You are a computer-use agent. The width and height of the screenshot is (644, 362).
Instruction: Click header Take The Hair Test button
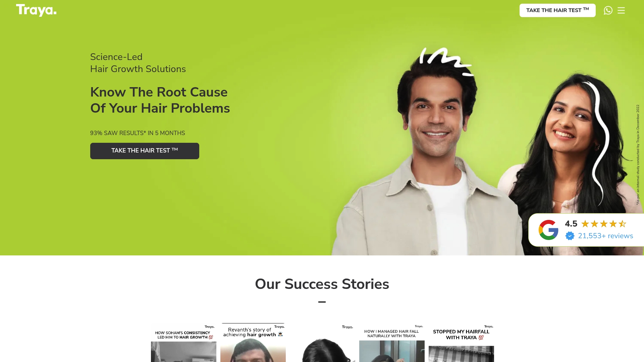click(557, 10)
